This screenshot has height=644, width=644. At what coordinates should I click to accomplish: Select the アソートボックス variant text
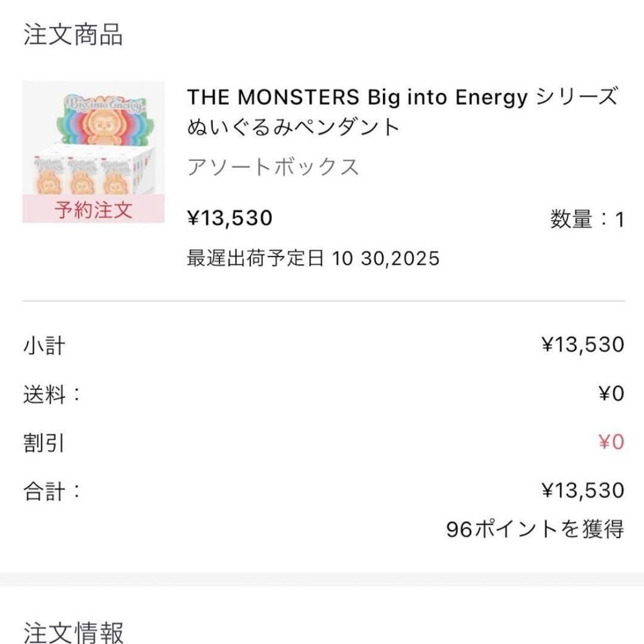pyautogui.click(x=274, y=167)
